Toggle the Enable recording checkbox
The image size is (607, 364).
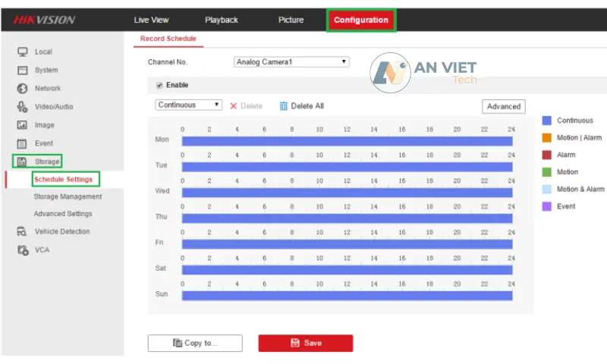click(x=159, y=85)
